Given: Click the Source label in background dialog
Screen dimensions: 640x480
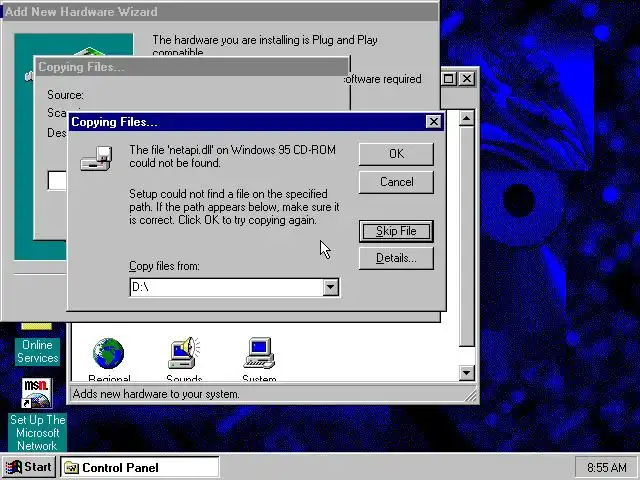Looking at the screenshot, I should coord(65,95).
